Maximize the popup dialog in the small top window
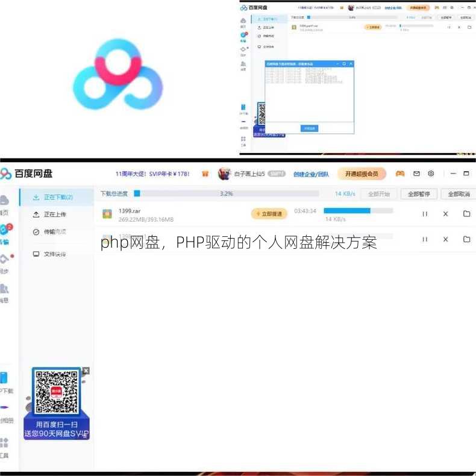The width and height of the screenshot is (476, 476). point(344,64)
